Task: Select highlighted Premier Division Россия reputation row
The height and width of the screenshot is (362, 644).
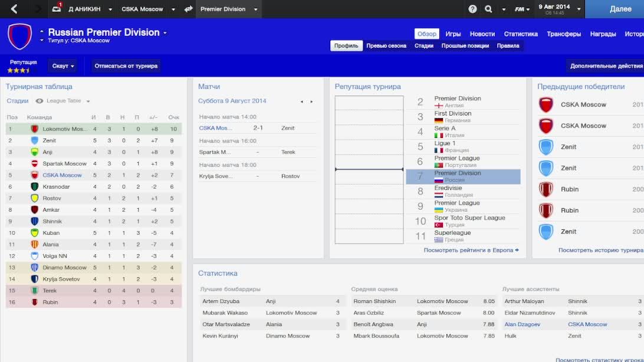Action: pos(464,176)
